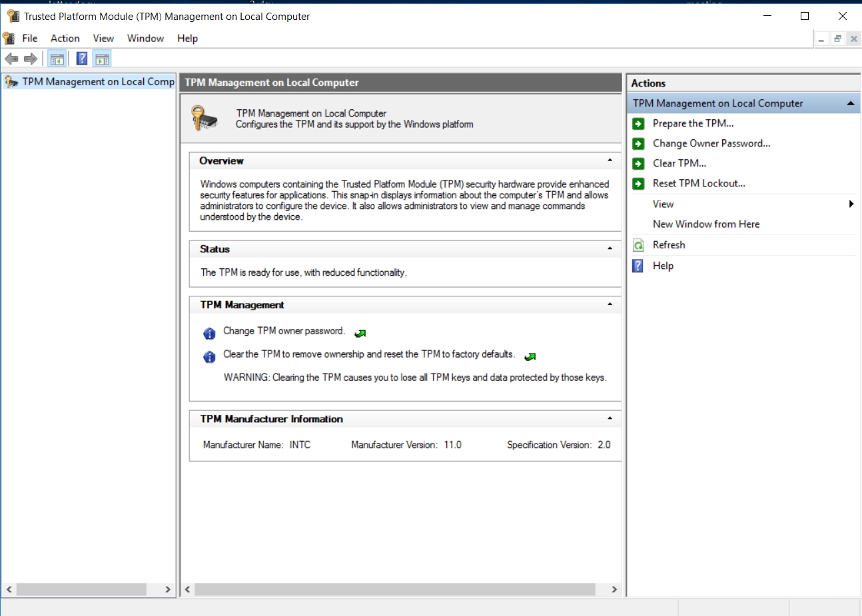Collapse the Overview section

(x=610, y=160)
